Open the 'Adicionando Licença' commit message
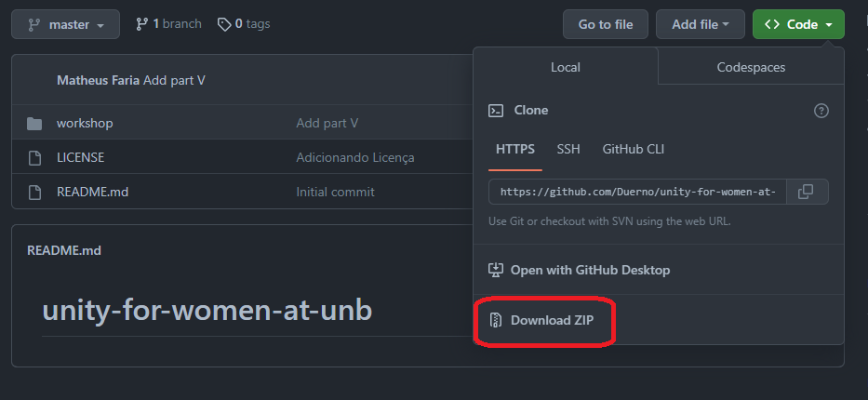 (354, 158)
